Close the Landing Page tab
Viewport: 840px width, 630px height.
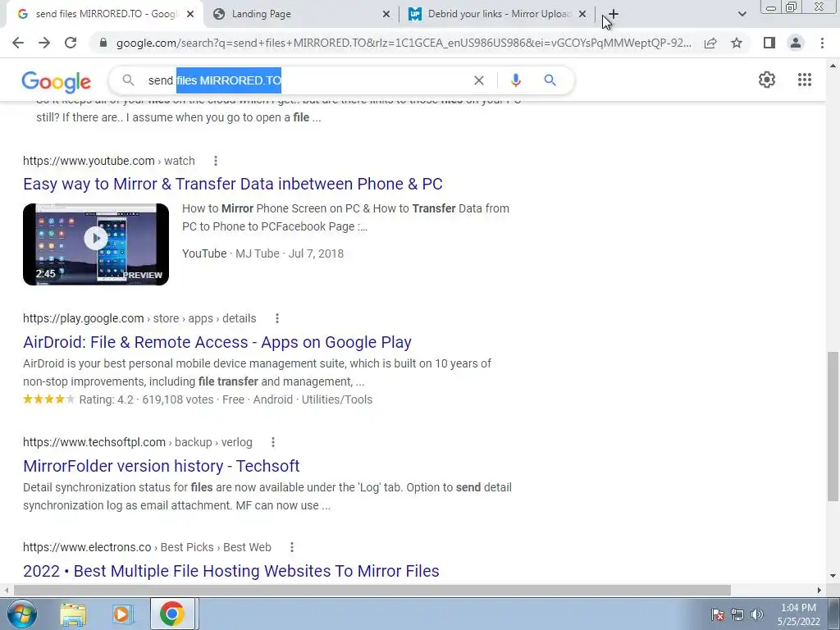coord(386,15)
